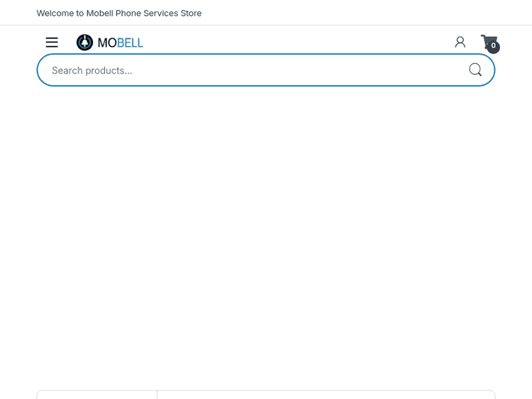Click the wide right panel at page bottom
Screen dimensions: 532x399
(326, 395)
